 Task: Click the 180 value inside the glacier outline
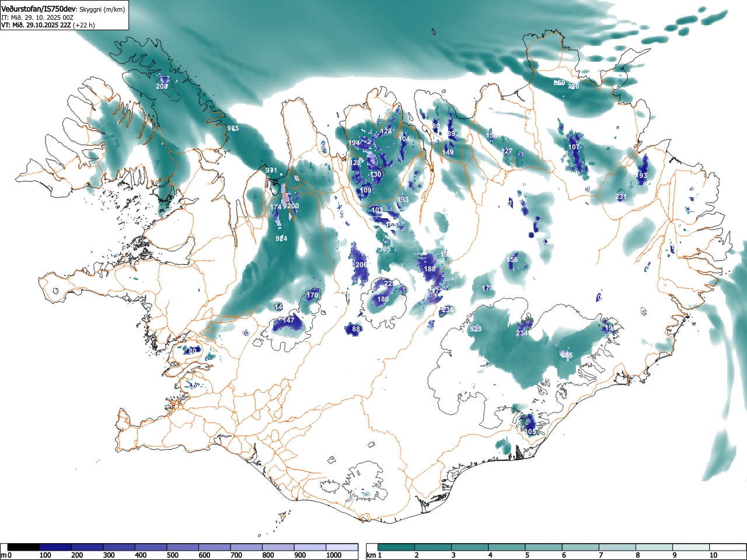point(383,300)
